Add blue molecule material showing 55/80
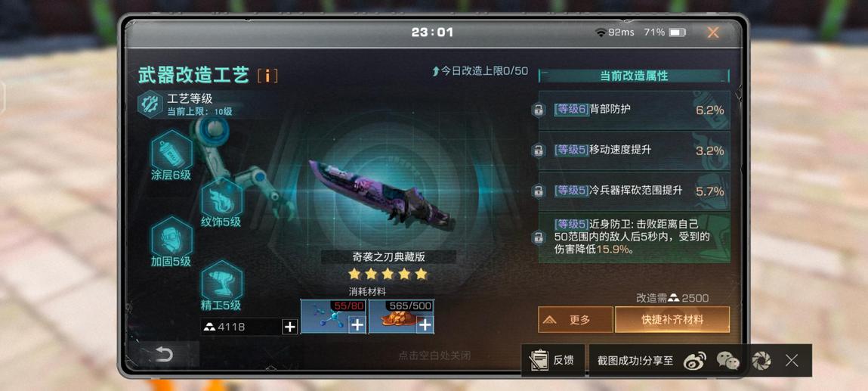 click(357, 325)
